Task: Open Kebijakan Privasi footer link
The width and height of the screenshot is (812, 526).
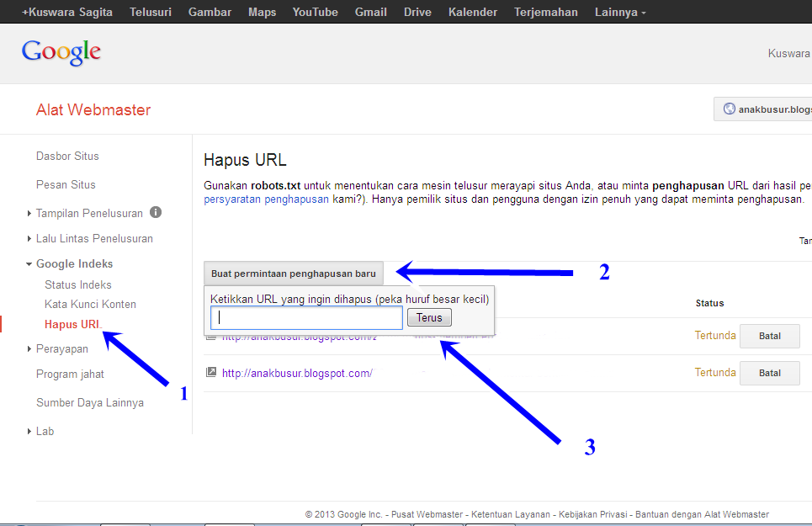Action: pyautogui.click(x=593, y=514)
